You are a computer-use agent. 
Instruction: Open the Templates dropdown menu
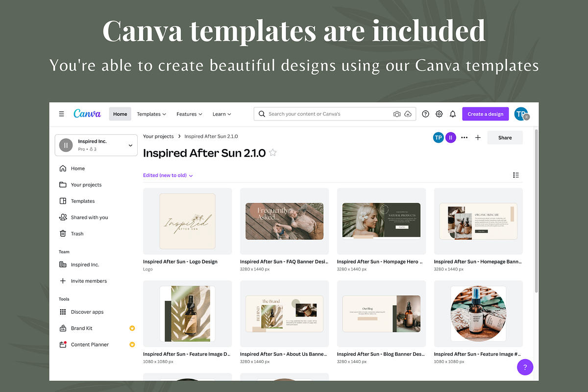[x=151, y=114]
